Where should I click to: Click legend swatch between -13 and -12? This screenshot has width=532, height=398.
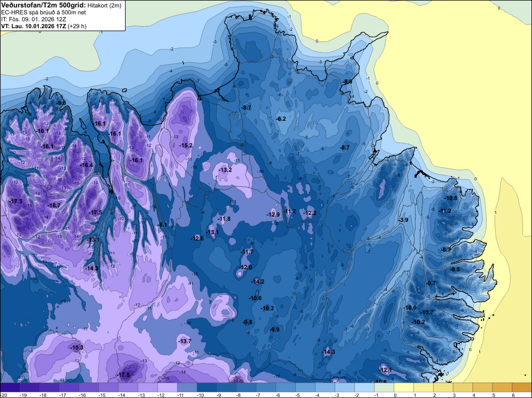[x=148, y=388]
